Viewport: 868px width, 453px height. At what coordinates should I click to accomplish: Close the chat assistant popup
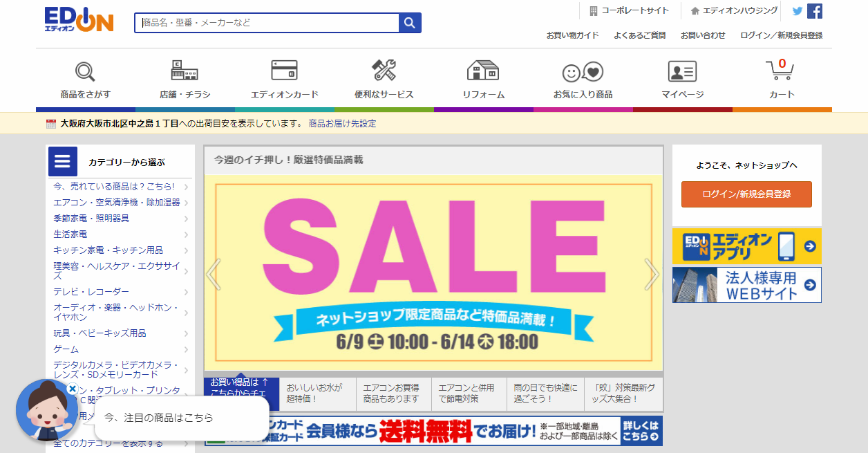(72, 389)
